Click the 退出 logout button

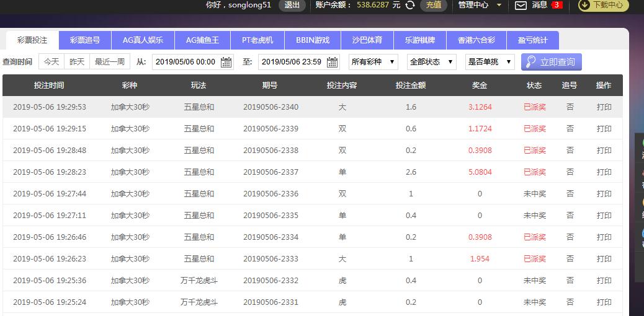[292, 5]
